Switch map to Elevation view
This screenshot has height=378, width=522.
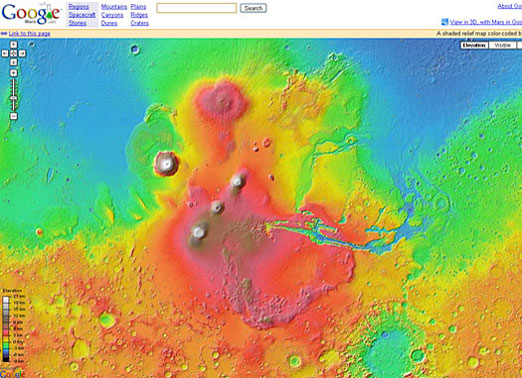[474, 45]
